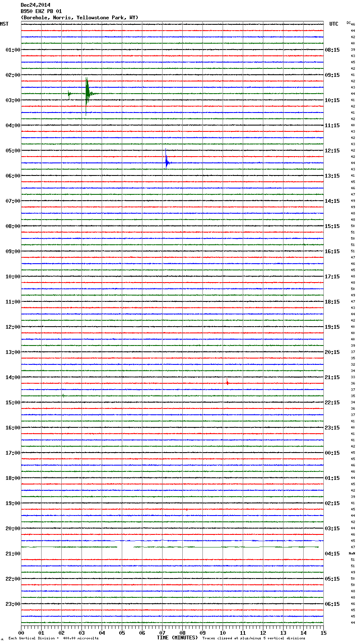Click the "18:15" UTC time label
The image size is (357, 644).
click(332, 302)
